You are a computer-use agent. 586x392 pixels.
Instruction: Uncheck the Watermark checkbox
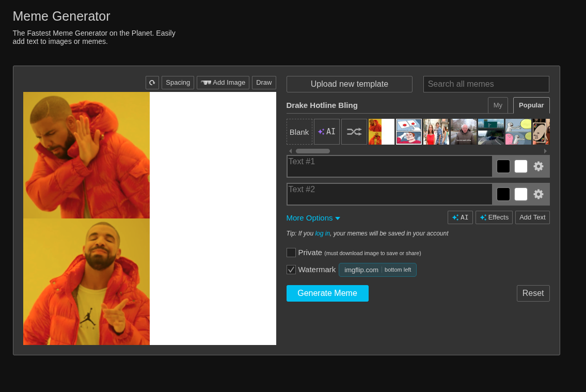[x=291, y=270]
